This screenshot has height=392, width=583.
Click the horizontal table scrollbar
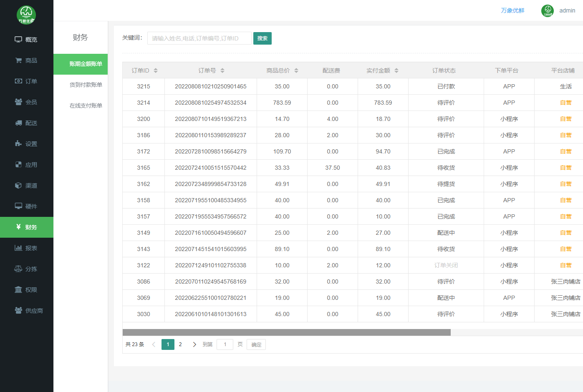click(286, 332)
